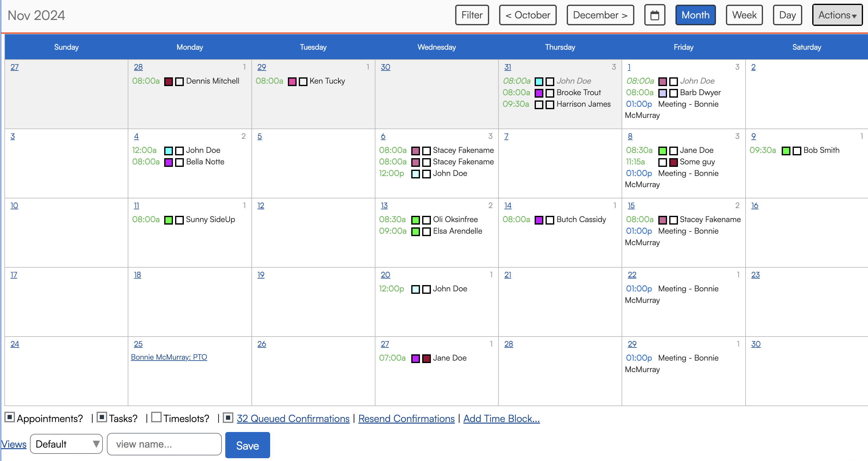Click the dark red box beside Some guy
868x461 pixels.
[673, 163]
